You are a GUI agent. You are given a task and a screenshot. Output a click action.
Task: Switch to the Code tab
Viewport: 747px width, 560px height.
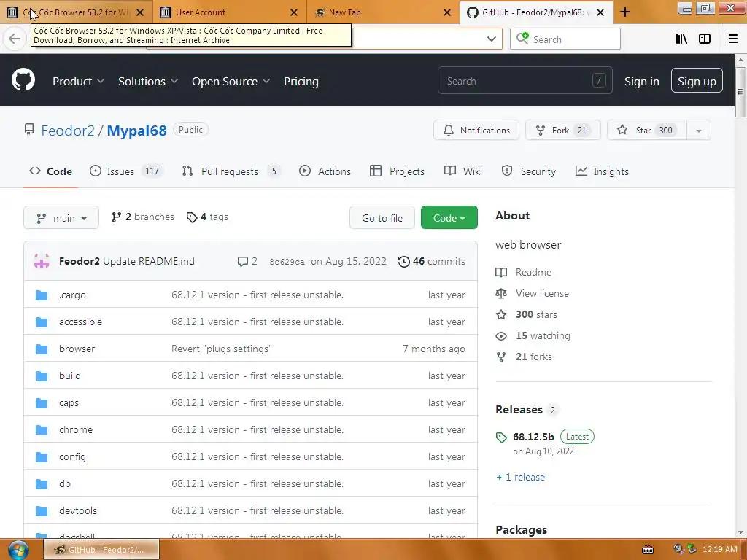point(50,171)
